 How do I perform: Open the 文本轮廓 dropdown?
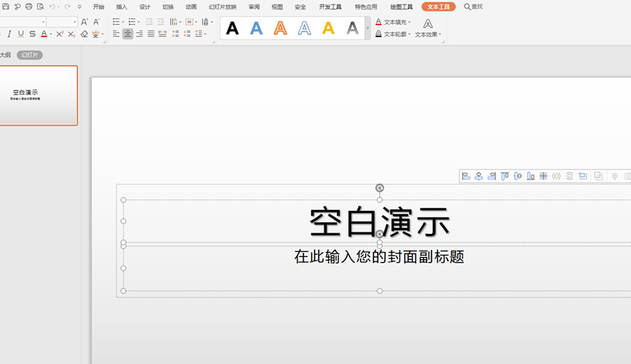point(393,34)
